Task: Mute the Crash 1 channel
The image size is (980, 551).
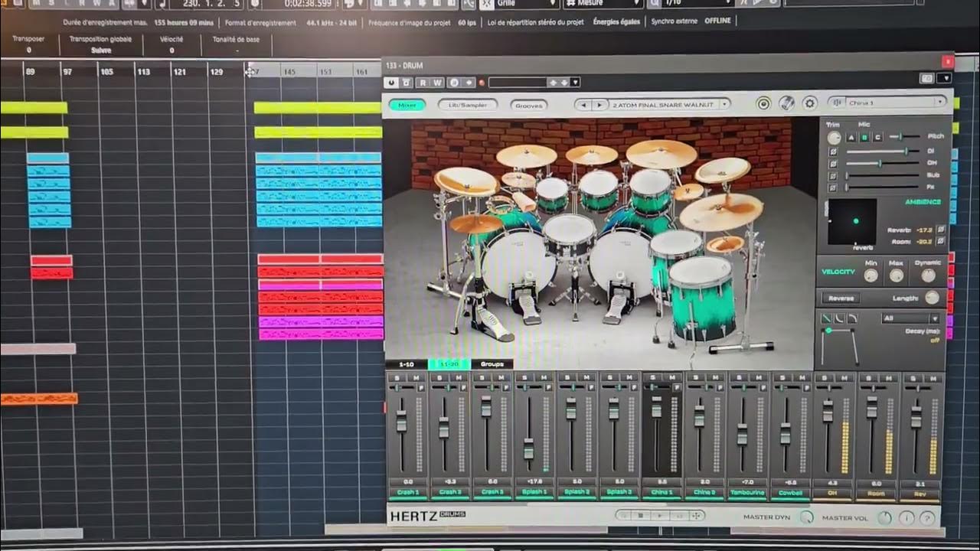Action: point(416,378)
